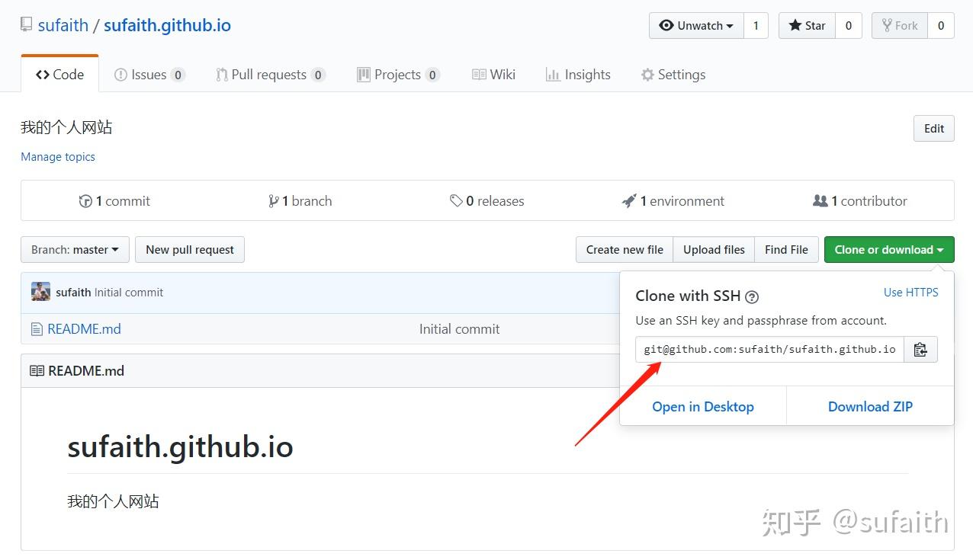Open the sufaith author link in the commit row
This screenshot has height=560, width=973.
point(73,293)
